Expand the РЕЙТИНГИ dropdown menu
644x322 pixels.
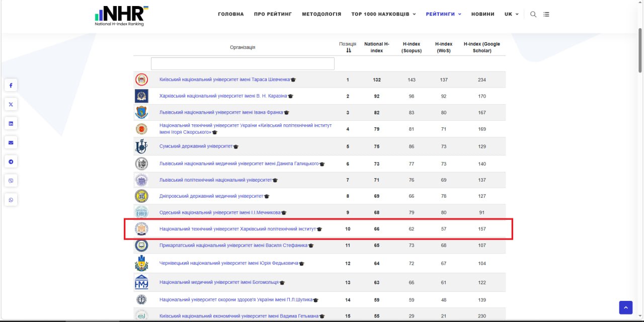point(443,14)
